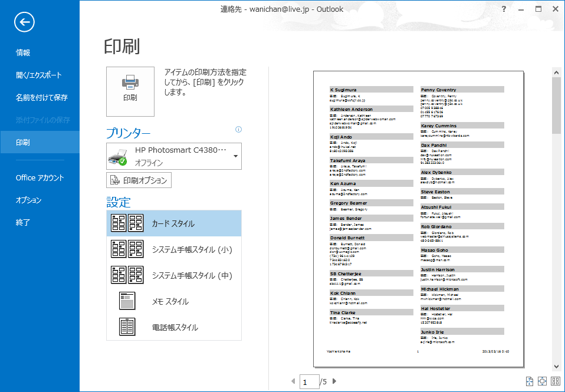Choose システム手帳スタイル (中) style
Image resolution: width=565 pixels, height=392 pixels.
point(173,275)
